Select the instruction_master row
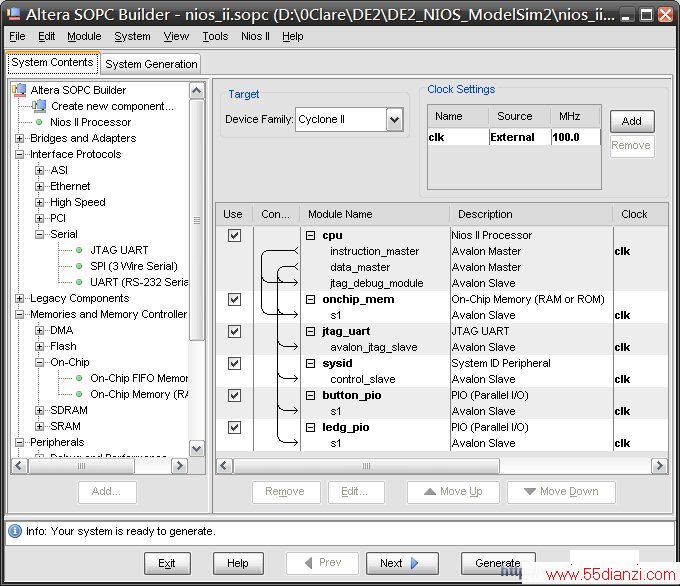This screenshot has width=680, height=586. point(374,251)
